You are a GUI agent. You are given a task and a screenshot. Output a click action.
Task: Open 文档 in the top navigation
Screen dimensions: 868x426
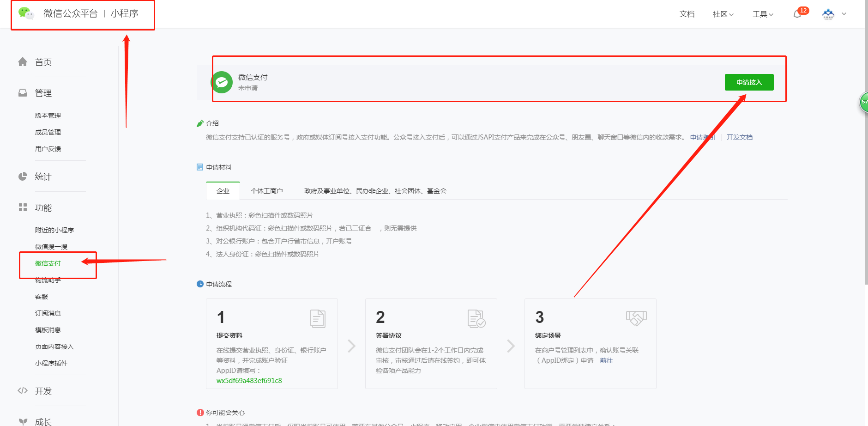point(687,14)
